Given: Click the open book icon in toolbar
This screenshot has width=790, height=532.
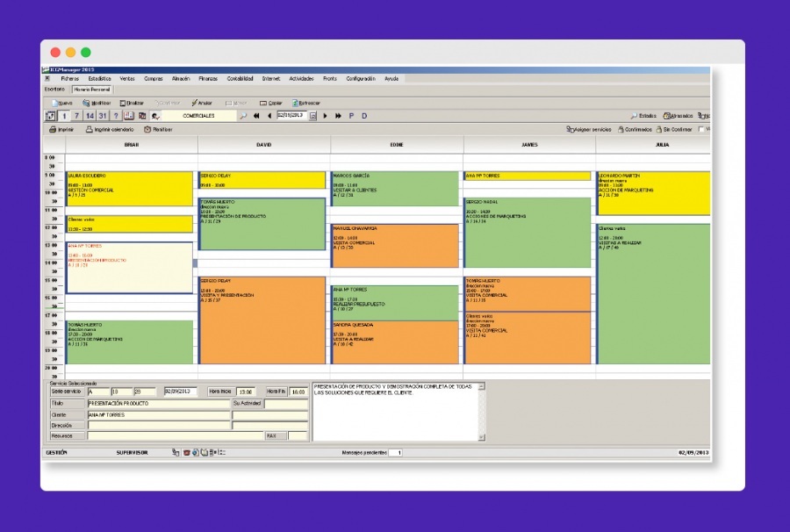Looking at the screenshot, I should [129, 116].
